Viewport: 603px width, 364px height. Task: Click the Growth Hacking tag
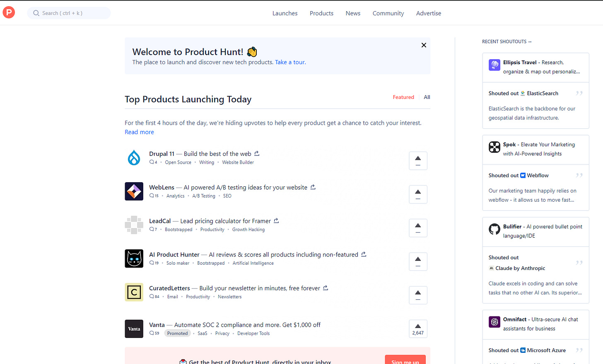point(248,229)
